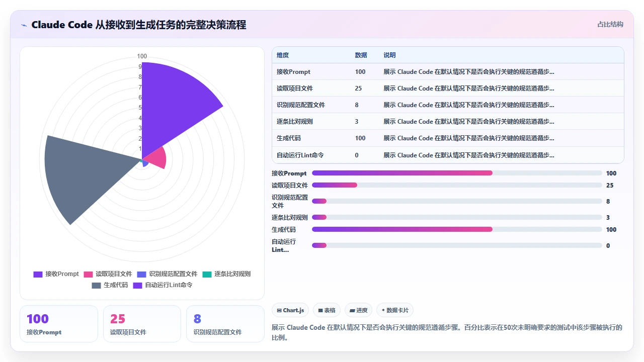Click value 8 in the table
Image resolution: width=644 pixels, height=362 pixels.
pyautogui.click(x=357, y=105)
